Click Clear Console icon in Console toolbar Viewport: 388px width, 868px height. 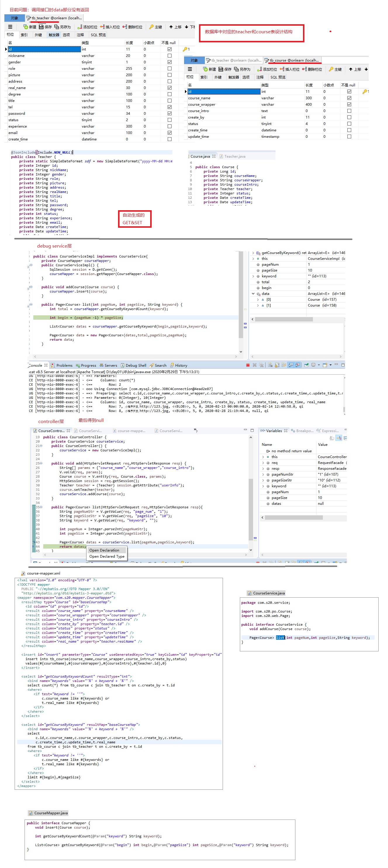point(270,365)
